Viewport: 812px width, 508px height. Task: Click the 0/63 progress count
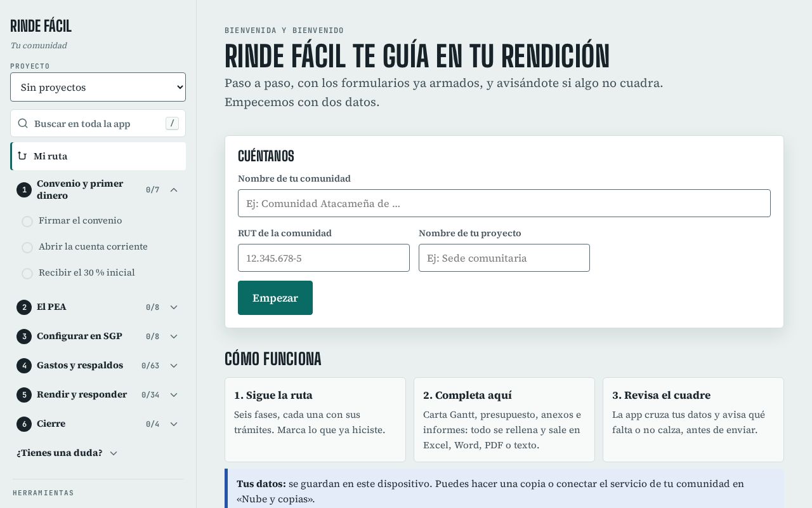pyautogui.click(x=150, y=366)
